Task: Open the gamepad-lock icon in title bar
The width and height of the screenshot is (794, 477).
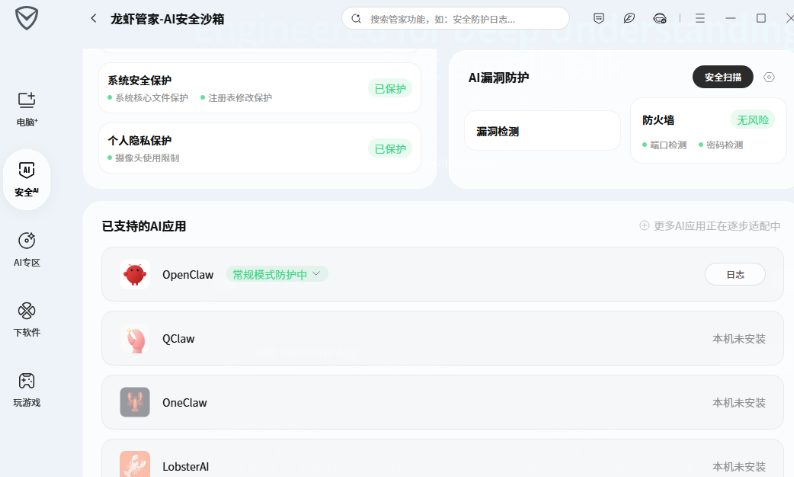Action: [x=659, y=18]
